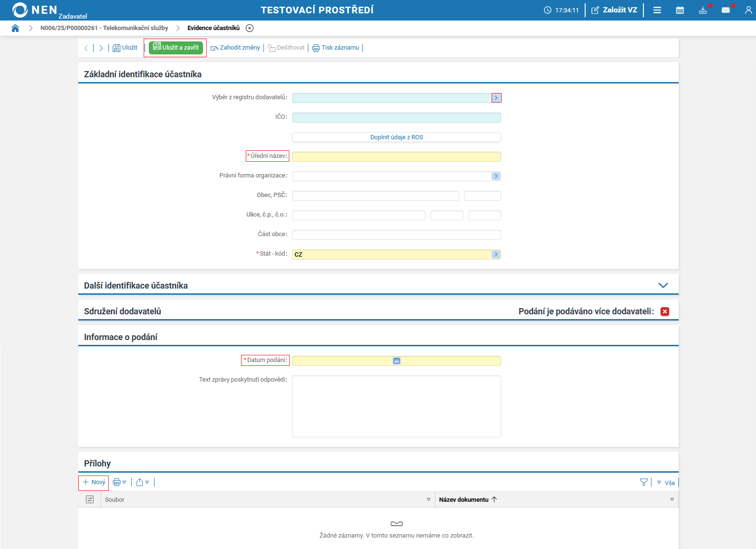
Task: Click 'Doplnit údaje z ROS' button
Action: click(396, 137)
